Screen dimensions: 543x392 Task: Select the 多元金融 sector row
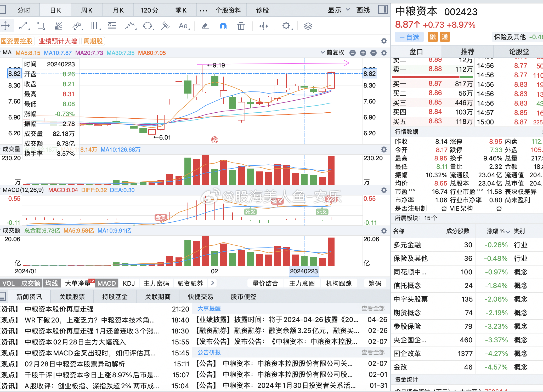467,245
